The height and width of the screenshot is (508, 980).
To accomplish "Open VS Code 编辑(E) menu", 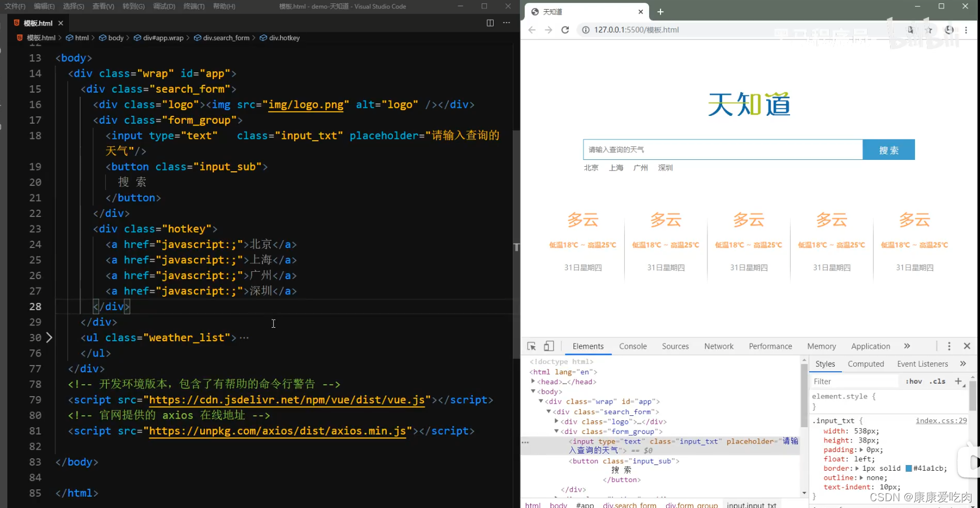I will tap(44, 6).
